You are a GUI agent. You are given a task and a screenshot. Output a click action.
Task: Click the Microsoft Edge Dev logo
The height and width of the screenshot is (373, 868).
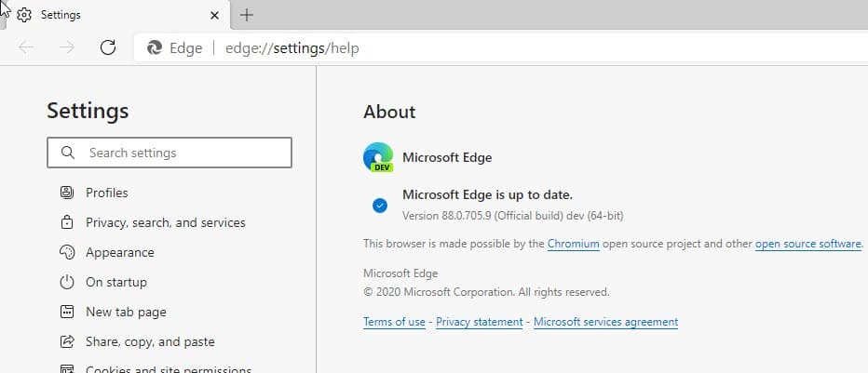(378, 158)
